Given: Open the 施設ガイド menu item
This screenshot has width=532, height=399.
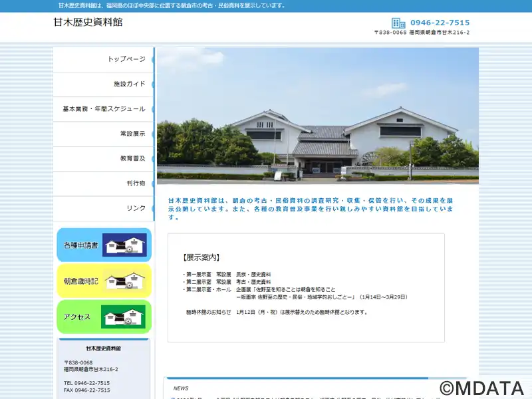Looking at the screenshot, I should [x=104, y=84].
